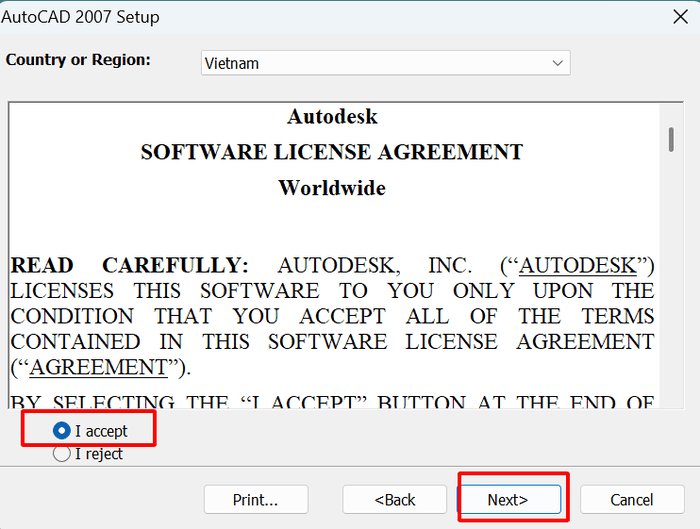The width and height of the screenshot is (700, 529).
Task: Click the underlined "AGREEMENT" word in parentheses
Action: (x=98, y=367)
